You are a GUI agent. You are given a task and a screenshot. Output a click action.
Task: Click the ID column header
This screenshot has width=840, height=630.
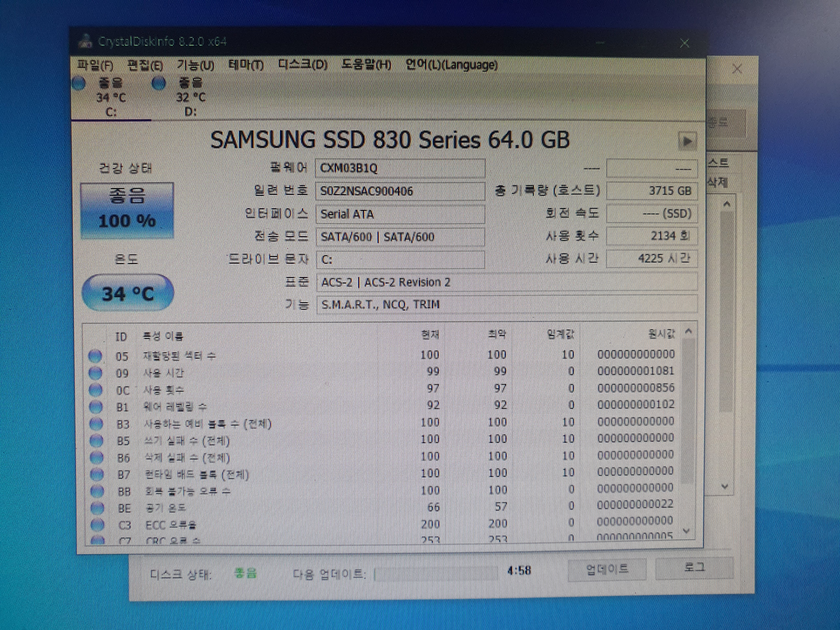pyautogui.click(x=121, y=337)
